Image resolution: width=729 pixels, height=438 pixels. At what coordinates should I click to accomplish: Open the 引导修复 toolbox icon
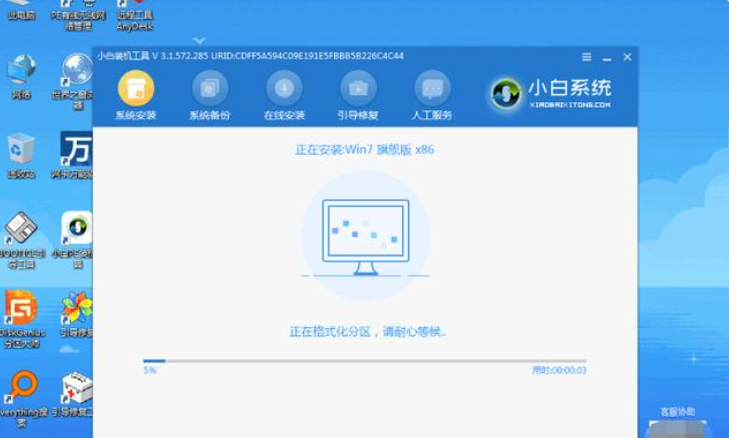[358, 89]
